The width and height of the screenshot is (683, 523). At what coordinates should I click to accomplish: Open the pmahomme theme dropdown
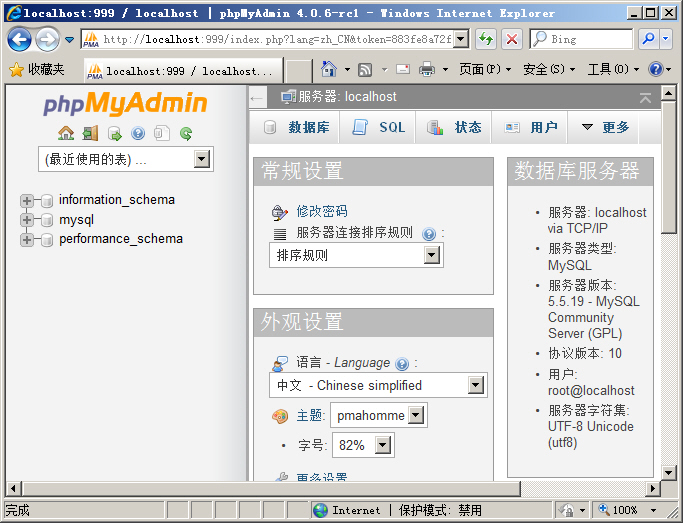click(x=379, y=415)
